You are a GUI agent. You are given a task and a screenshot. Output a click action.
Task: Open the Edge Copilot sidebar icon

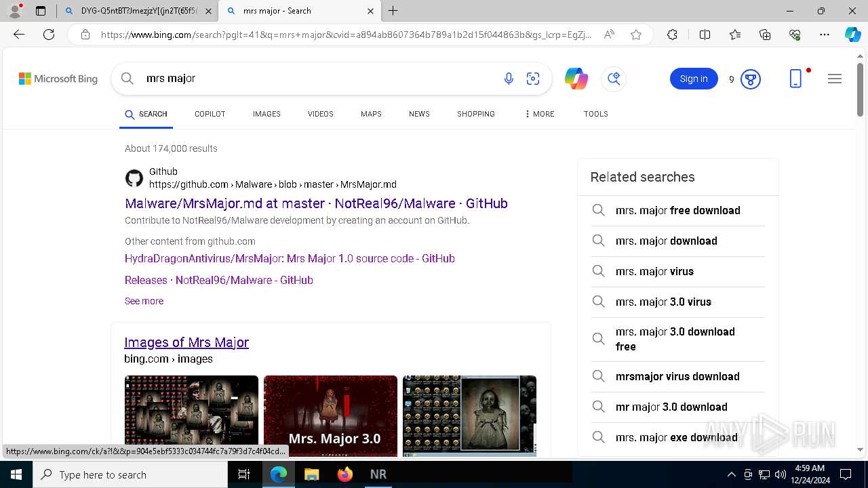pos(852,35)
